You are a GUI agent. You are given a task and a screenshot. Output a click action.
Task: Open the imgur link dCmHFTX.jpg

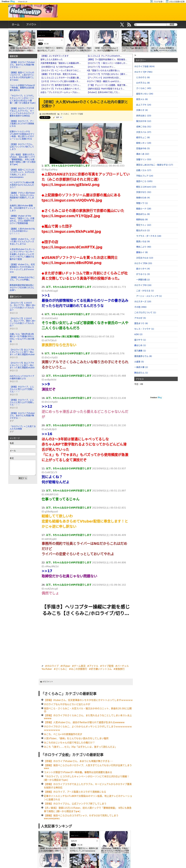tap(72, 247)
